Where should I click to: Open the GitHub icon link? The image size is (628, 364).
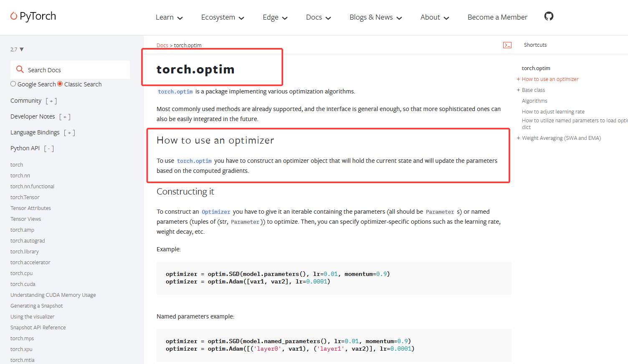(549, 16)
